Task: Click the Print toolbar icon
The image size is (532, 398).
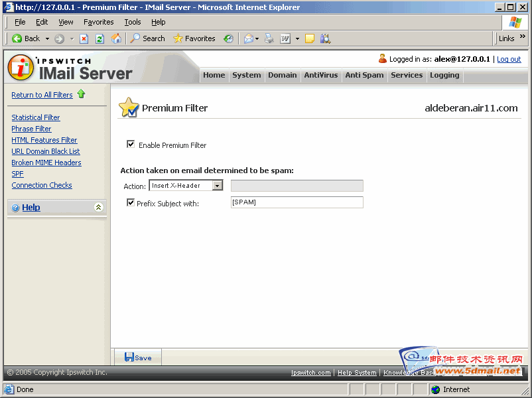Action: [269, 38]
